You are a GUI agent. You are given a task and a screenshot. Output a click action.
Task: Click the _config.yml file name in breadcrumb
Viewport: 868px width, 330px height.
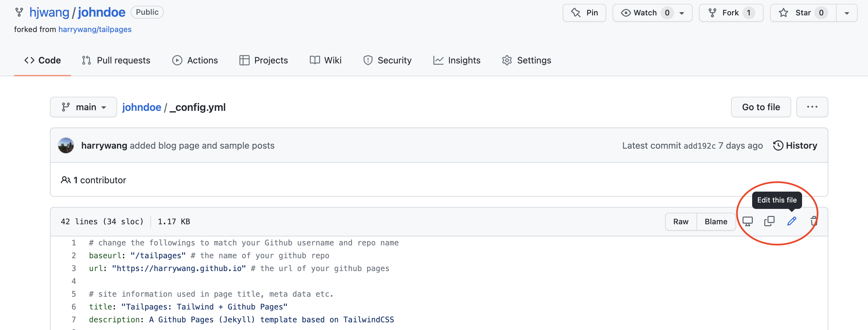coord(198,107)
